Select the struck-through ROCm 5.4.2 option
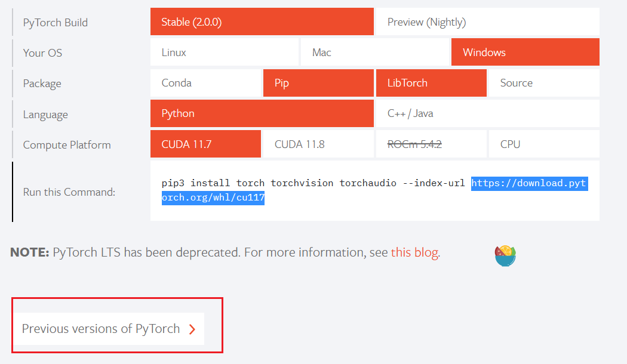This screenshot has height=364, width=627. (431, 144)
